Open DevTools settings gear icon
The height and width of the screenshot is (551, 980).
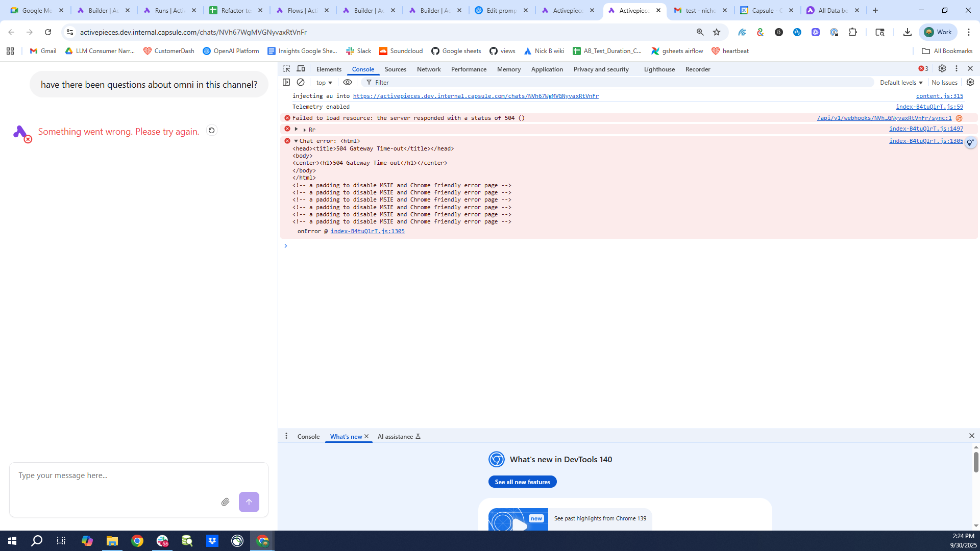tap(942, 69)
